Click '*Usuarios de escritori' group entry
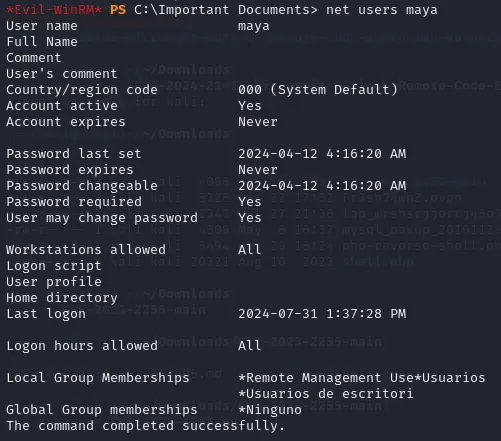This screenshot has width=501, height=441. click(326, 394)
